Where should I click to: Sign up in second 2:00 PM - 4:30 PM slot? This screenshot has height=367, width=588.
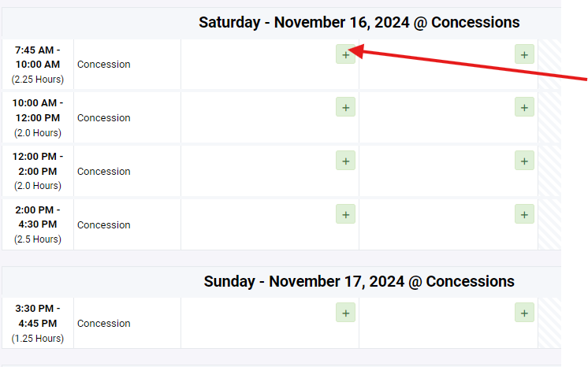[x=524, y=214]
